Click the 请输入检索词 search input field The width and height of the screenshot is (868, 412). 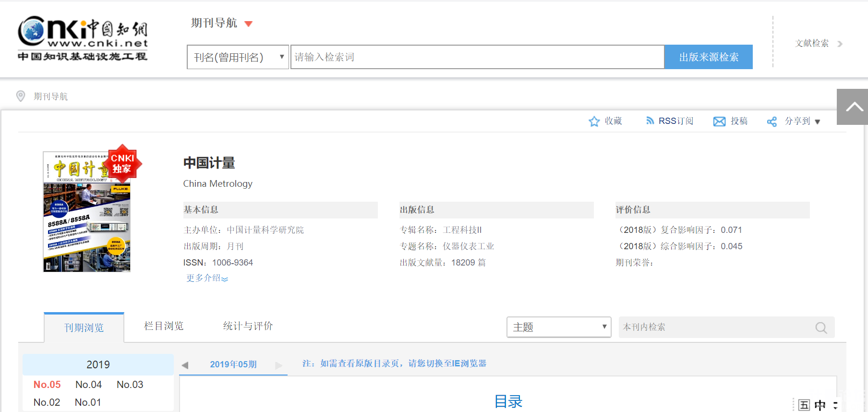click(477, 57)
